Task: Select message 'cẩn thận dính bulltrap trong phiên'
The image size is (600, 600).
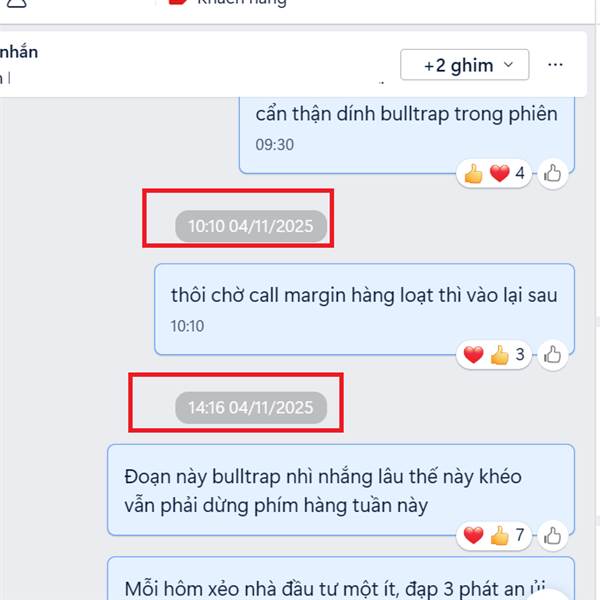Action: [406, 135]
